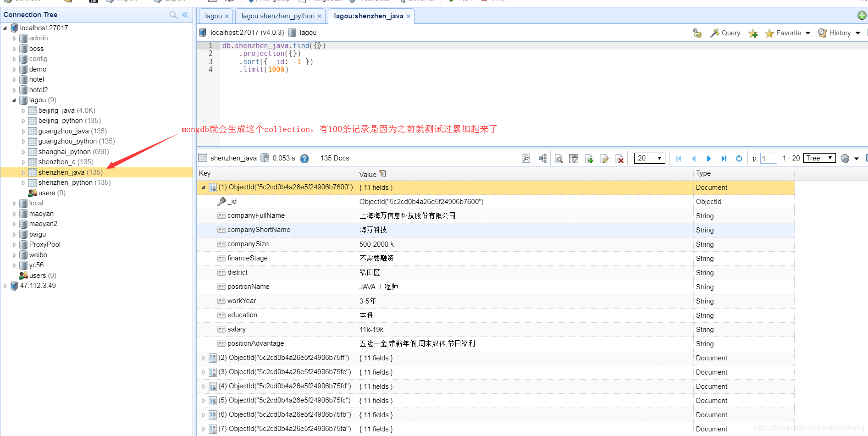Click the History button
This screenshot has width=868, height=436.
pos(835,33)
